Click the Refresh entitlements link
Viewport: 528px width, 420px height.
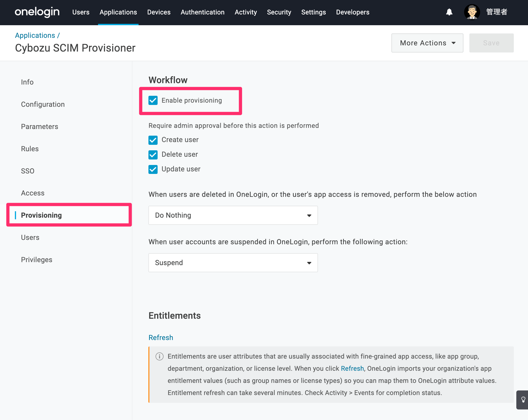coord(161,338)
